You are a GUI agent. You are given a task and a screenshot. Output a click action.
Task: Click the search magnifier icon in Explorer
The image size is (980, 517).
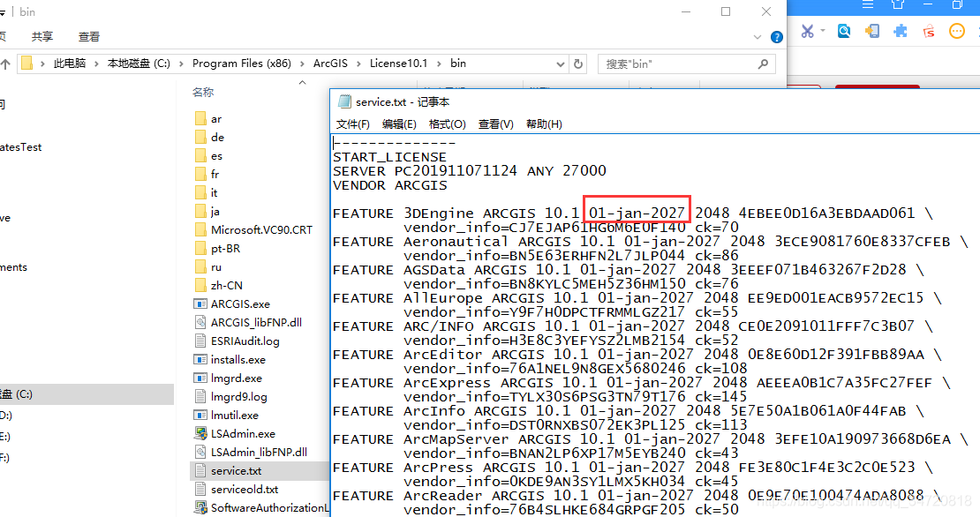(x=763, y=64)
